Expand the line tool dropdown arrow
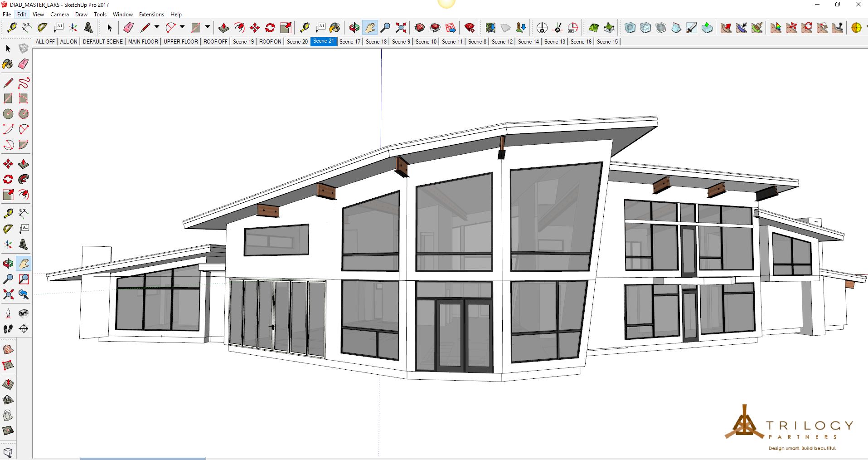Image resolution: width=868 pixels, height=460 pixels. (x=157, y=27)
